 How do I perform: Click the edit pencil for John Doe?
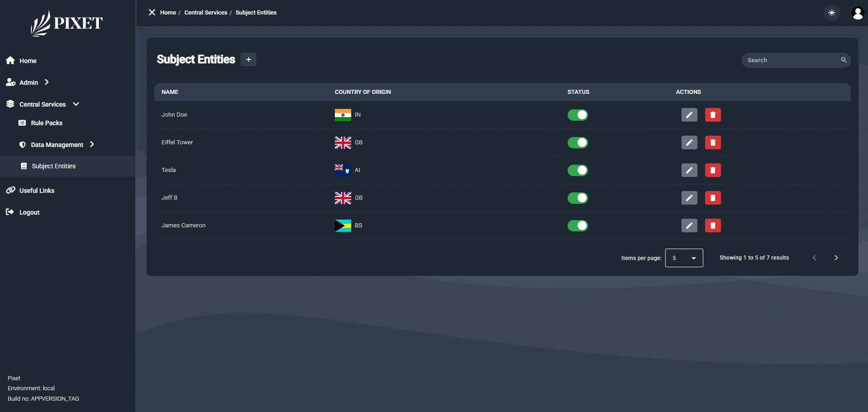pyautogui.click(x=689, y=115)
